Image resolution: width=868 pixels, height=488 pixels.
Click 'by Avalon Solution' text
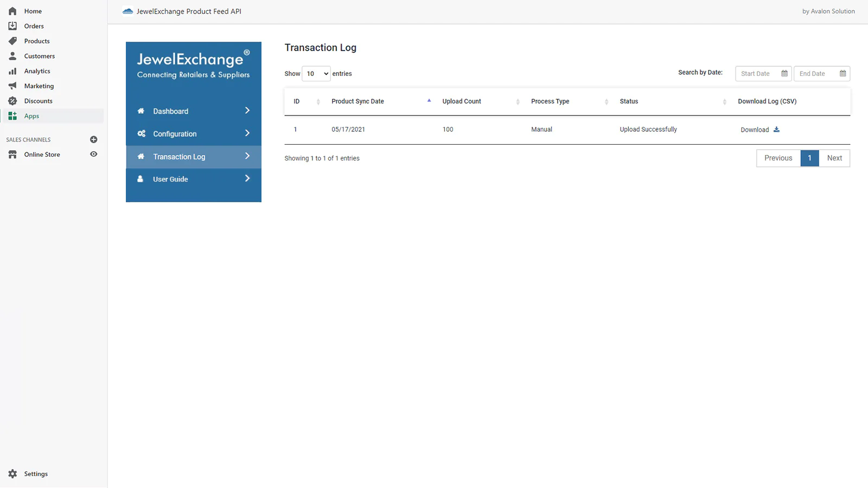pyautogui.click(x=828, y=11)
